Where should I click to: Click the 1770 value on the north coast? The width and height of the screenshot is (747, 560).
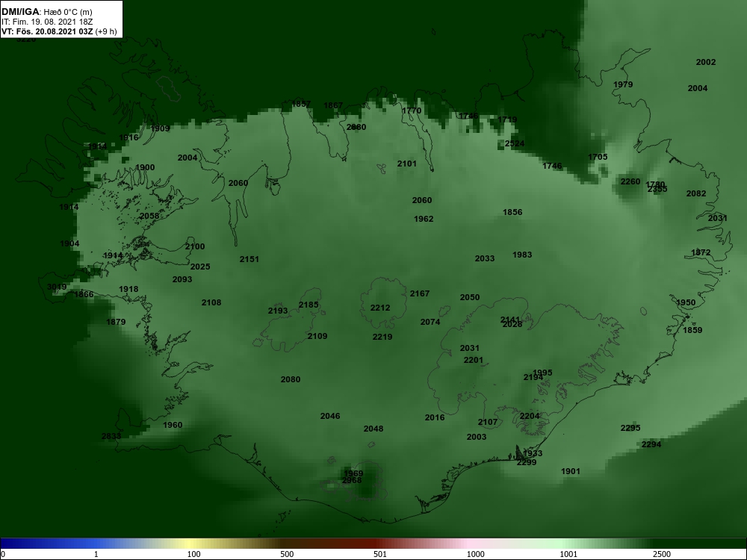[412, 111]
